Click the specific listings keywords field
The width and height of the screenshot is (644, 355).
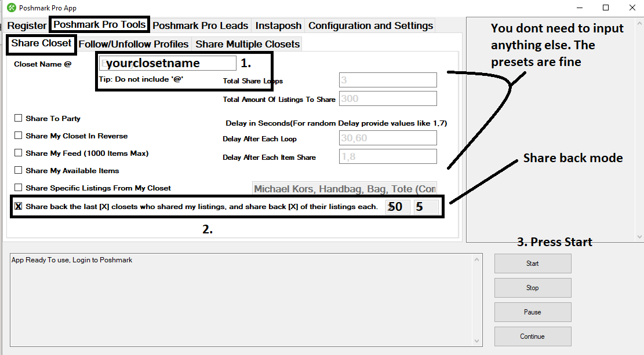pos(344,188)
